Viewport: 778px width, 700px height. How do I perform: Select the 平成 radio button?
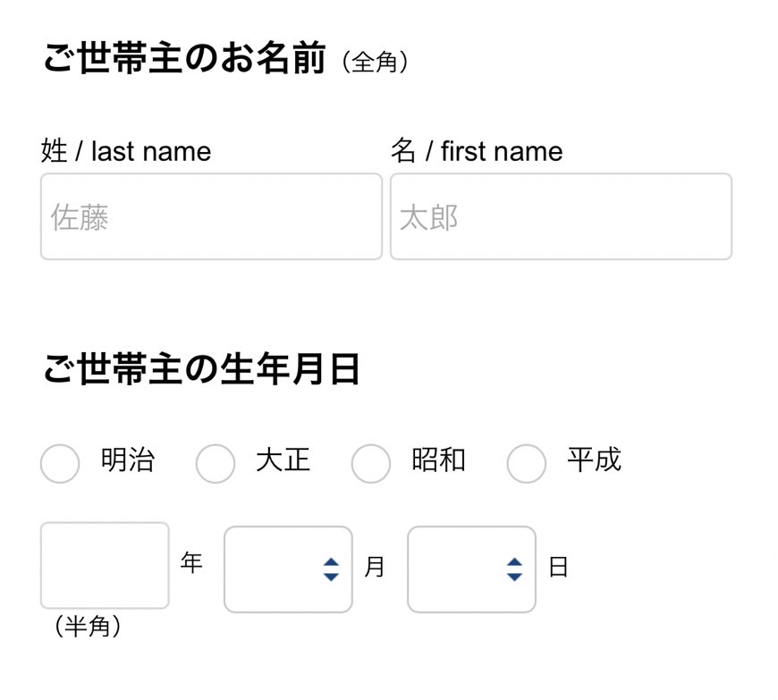pos(526,464)
